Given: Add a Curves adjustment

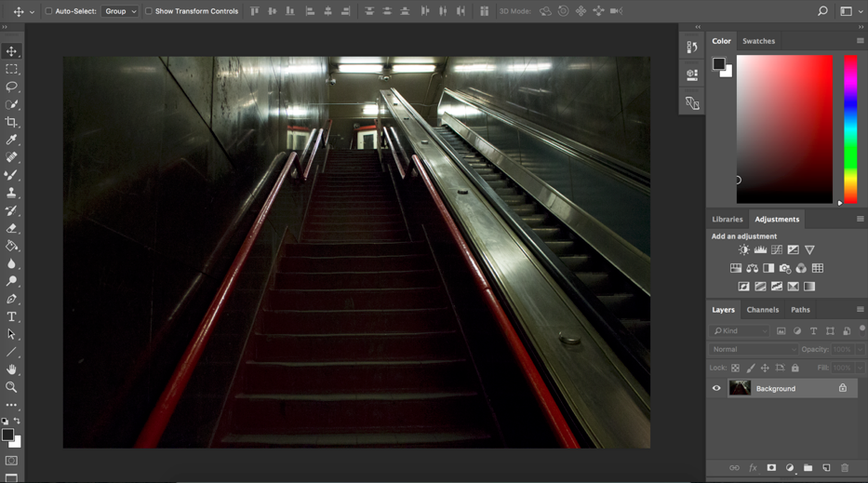Looking at the screenshot, I should (x=777, y=249).
